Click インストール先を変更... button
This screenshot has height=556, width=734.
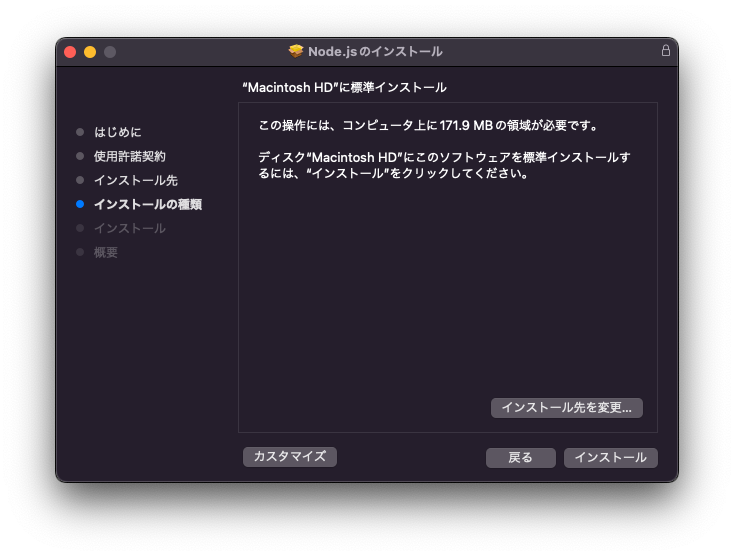point(566,408)
